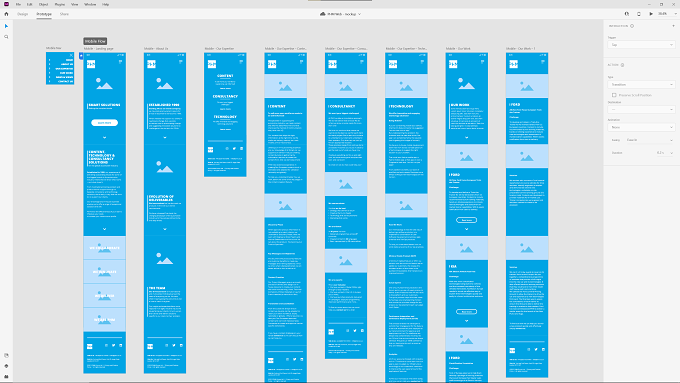Open the Layers panel icon
The image size is (680, 383).
[6, 366]
